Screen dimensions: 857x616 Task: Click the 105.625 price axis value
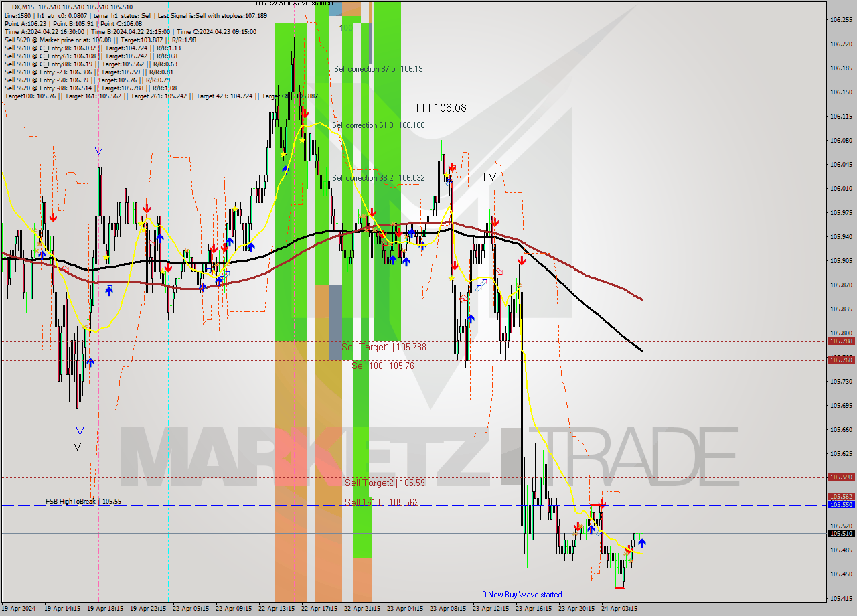tap(841, 454)
